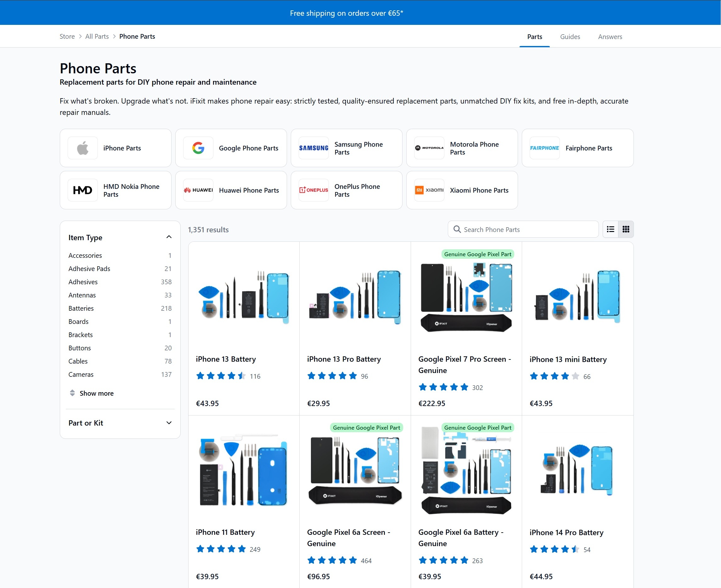Open the Guides tab
The image size is (721, 588).
click(570, 37)
